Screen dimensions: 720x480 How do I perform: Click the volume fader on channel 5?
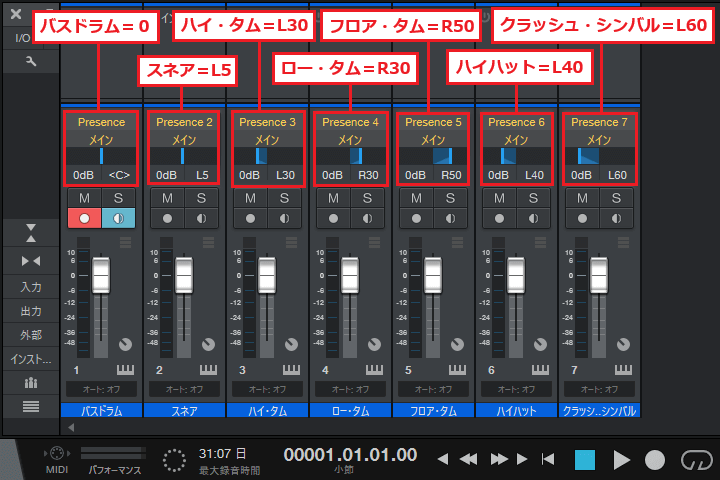433,273
